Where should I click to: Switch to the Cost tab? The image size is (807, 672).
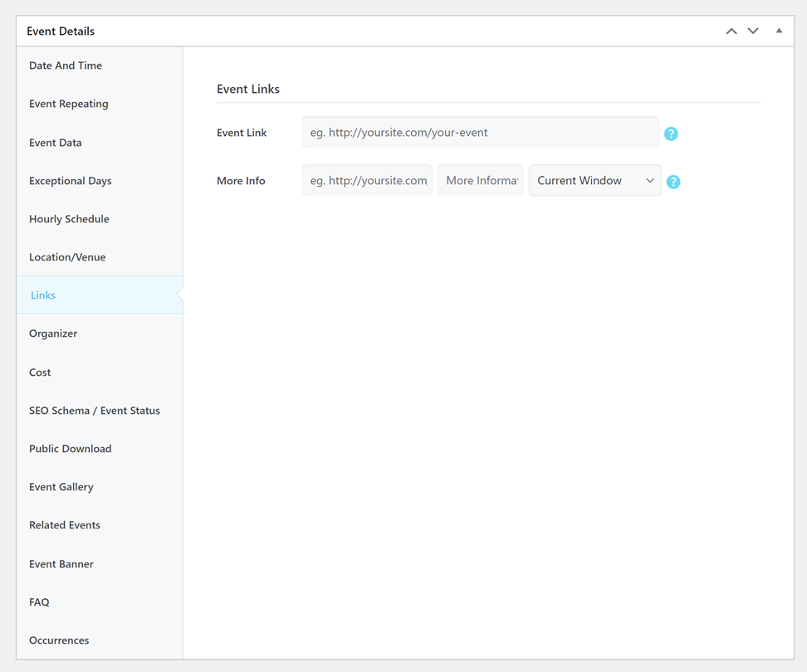tap(40, 373)
